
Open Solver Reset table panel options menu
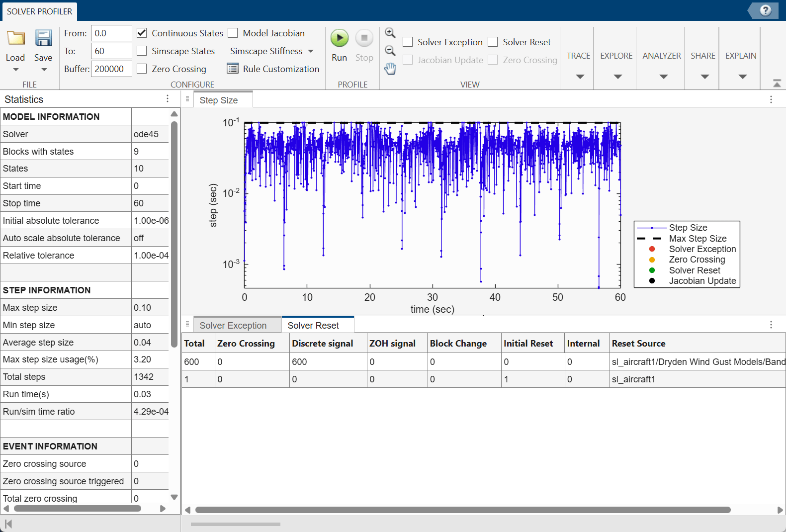click(x=771, y=325)
